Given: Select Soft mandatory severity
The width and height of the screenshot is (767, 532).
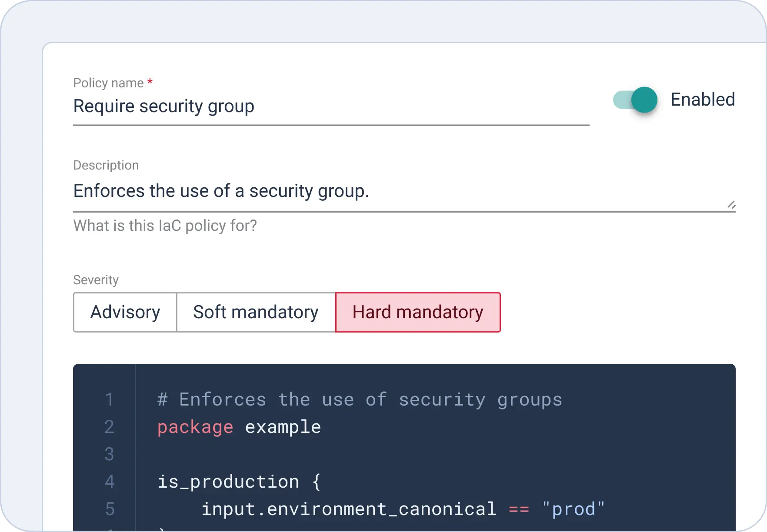Looking at the screenshot, I should pyautogui.click(x=256, y=313).
